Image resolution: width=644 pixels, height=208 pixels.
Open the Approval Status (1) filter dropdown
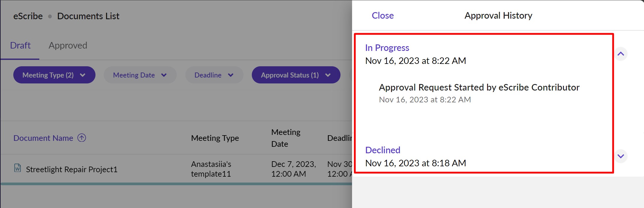296,75
